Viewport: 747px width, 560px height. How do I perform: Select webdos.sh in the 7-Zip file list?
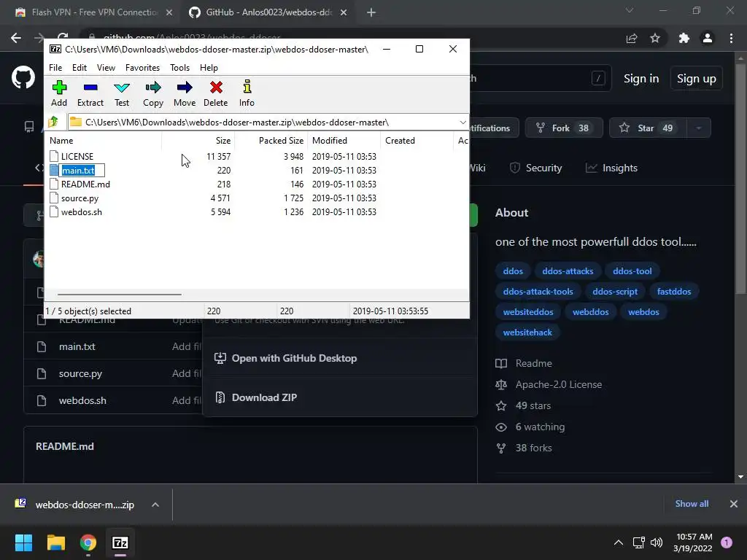tap(82, 212)
